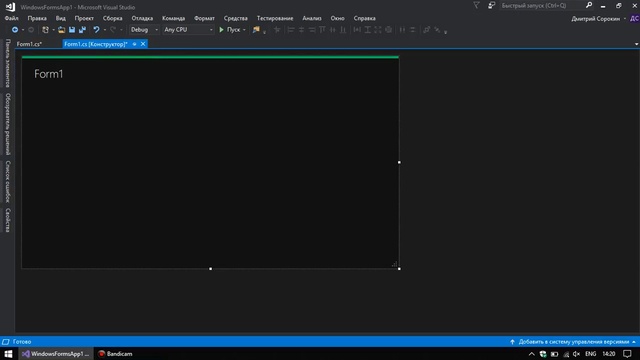Open the New Project dropdown arrow
Viewport: 640px width, 360px height.
click(x=53, y=30)
